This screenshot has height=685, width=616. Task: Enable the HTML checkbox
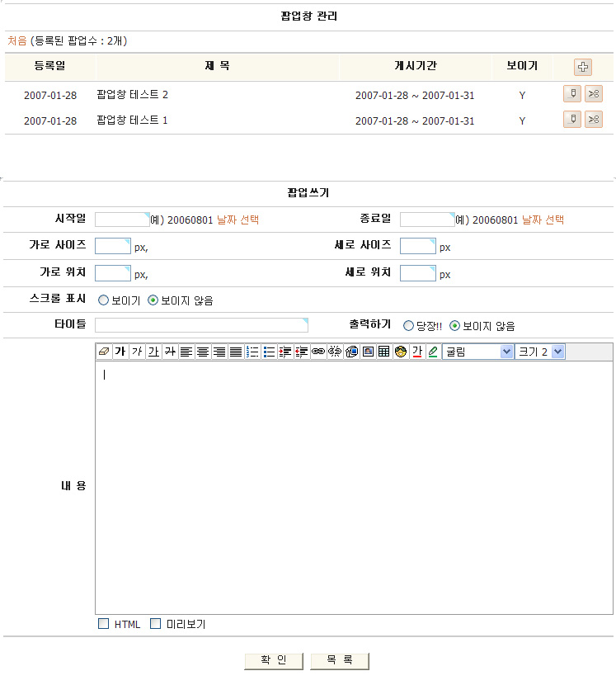(x=104, y=624)
